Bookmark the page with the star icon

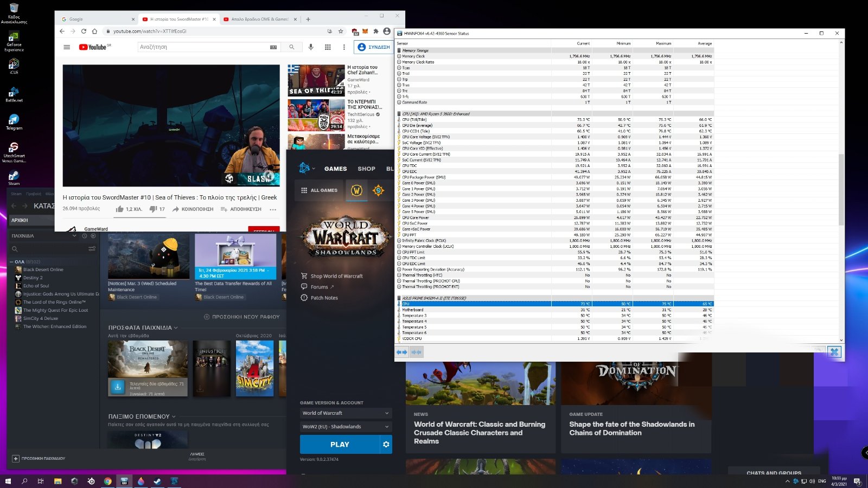click(341, 31)
